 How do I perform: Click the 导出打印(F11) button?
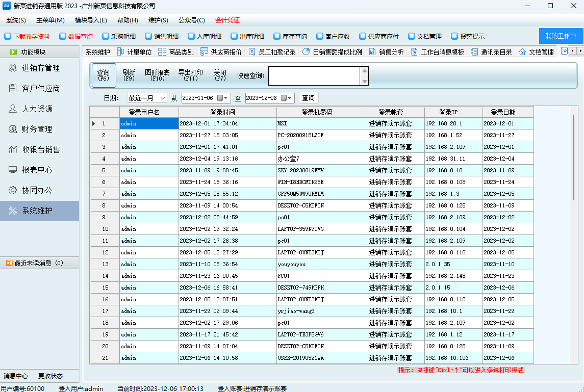click(x=191, y=75)
